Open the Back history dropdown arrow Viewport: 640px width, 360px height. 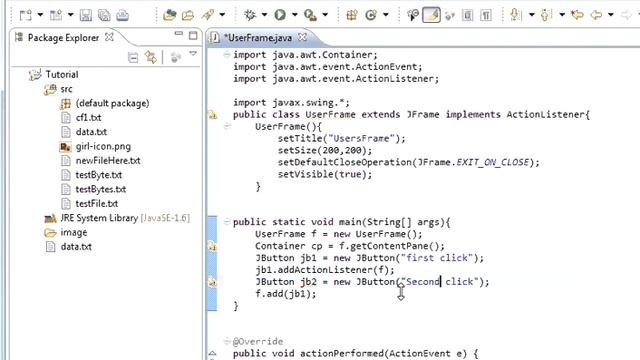[611, 15]
